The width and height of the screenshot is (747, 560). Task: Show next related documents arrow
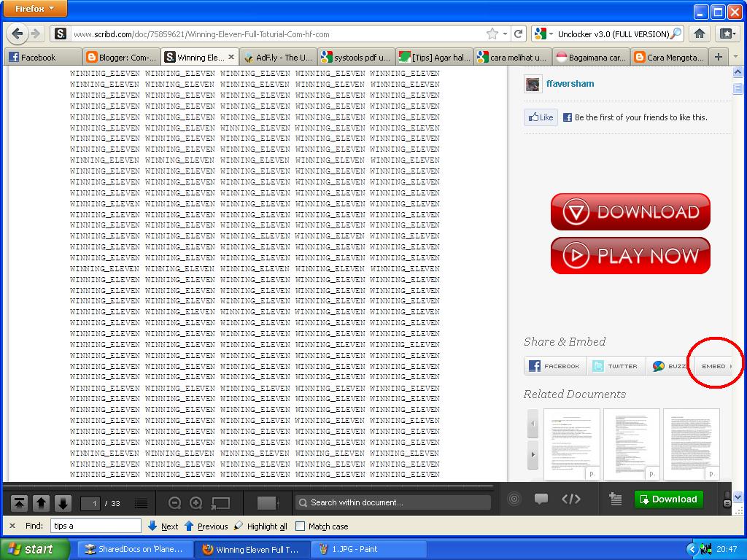533,455
